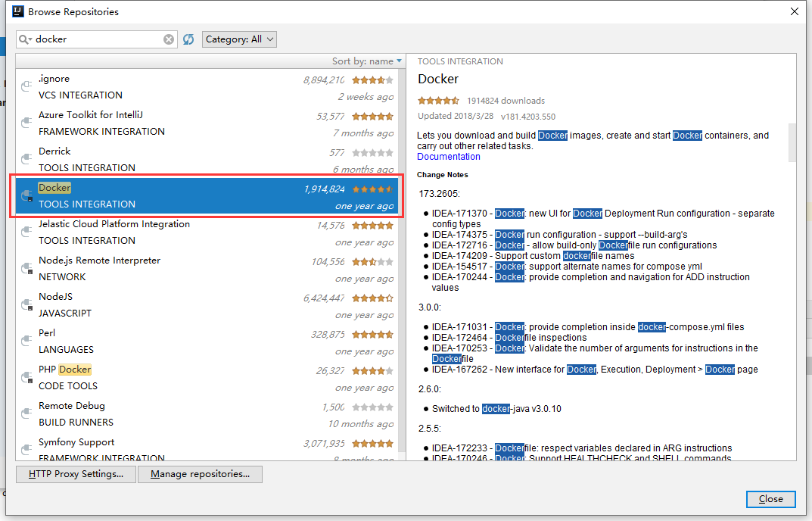Click the 173.2605: version heading
The width and height of the screenshot is (812, 521).
(439, 194)
